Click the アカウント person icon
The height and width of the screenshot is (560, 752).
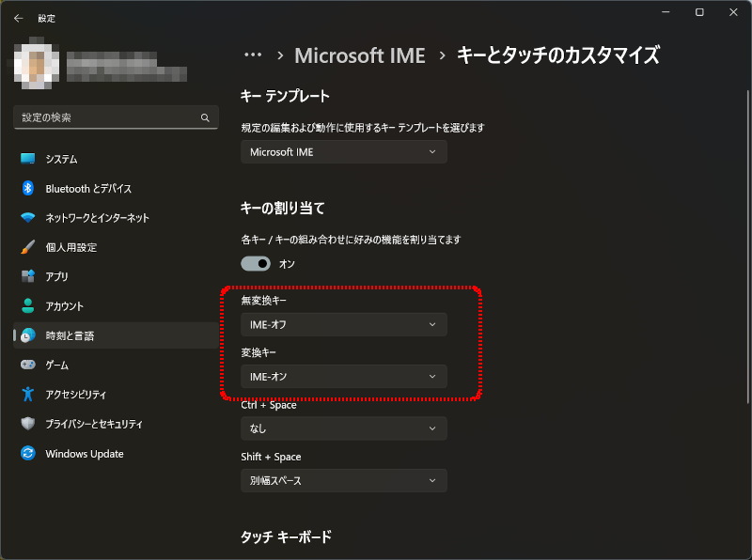(28, 306)
